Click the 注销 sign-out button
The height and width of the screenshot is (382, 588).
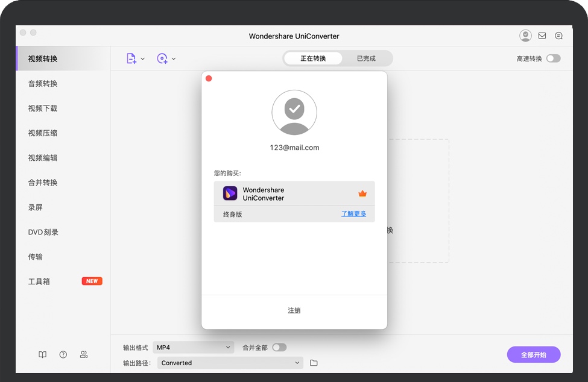tap(294, 310)
